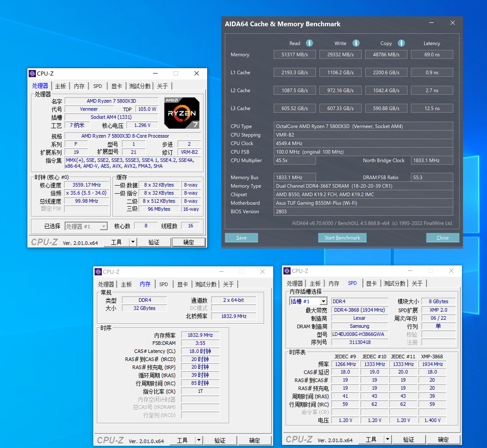
Task: Click max bandwidth DDR4-3868 (1934 MHz)
Action: [x=360, y=310]
